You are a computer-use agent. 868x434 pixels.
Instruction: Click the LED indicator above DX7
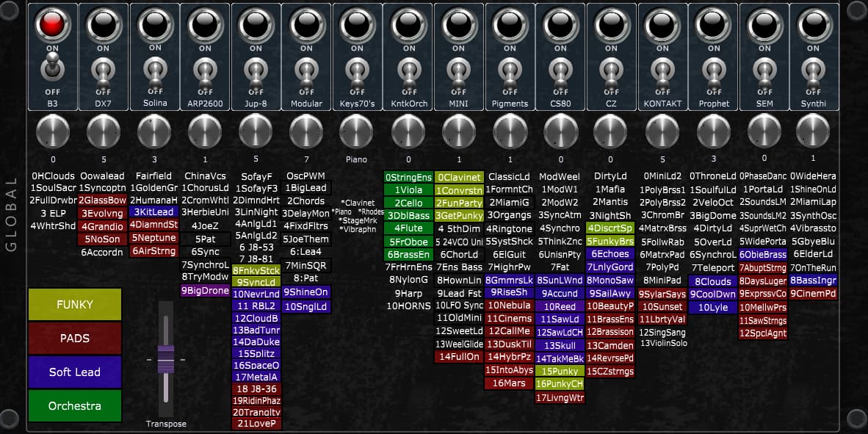coord(104,23)
